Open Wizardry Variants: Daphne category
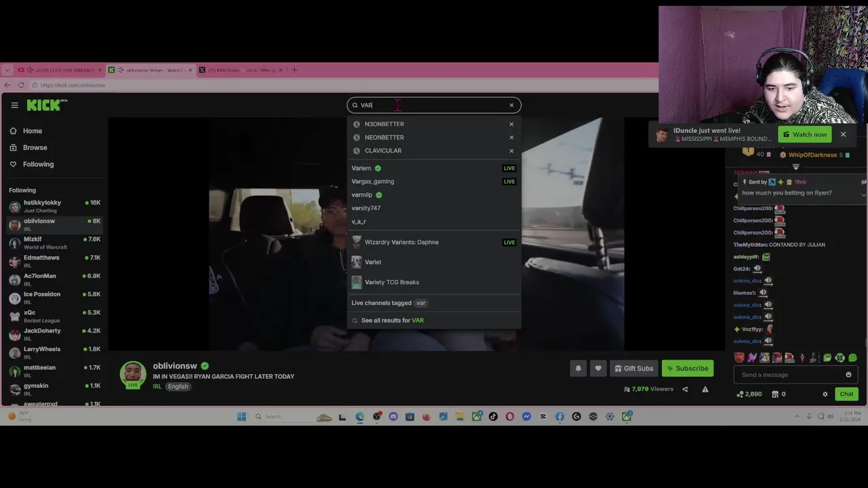This screenshot has height=488, width=868. (x=434, y=242)
